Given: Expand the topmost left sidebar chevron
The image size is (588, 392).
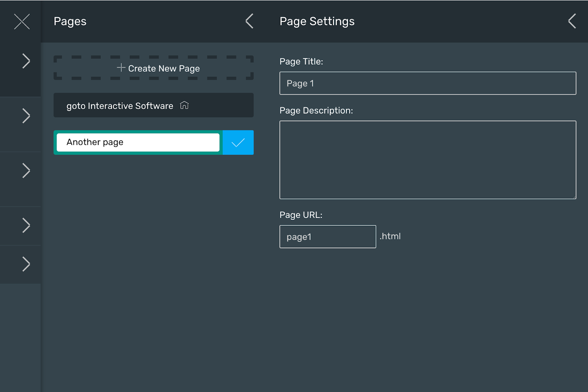Looking at the screenshot, I should pyautogui.click(x=26, y=61).
